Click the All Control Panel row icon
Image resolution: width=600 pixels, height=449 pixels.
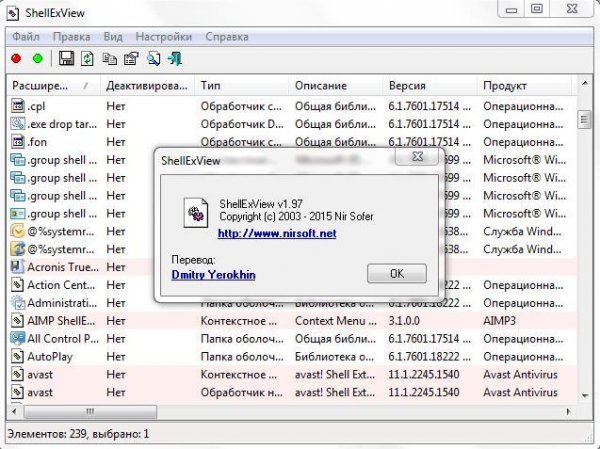18,338
